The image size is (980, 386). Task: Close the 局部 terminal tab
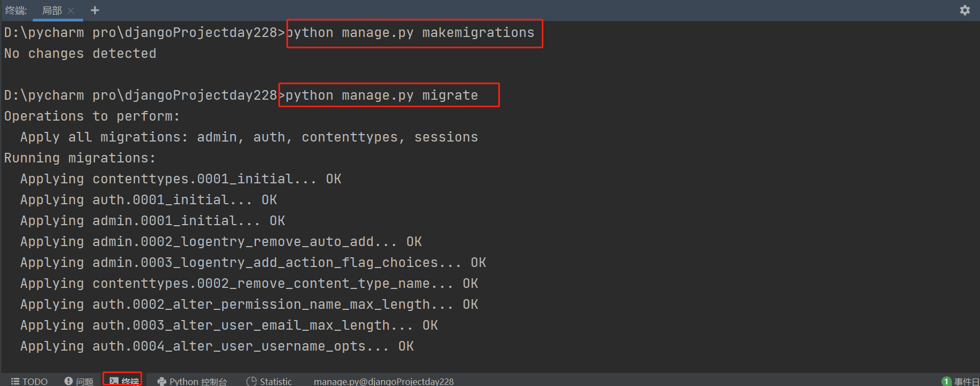point(71,11)
